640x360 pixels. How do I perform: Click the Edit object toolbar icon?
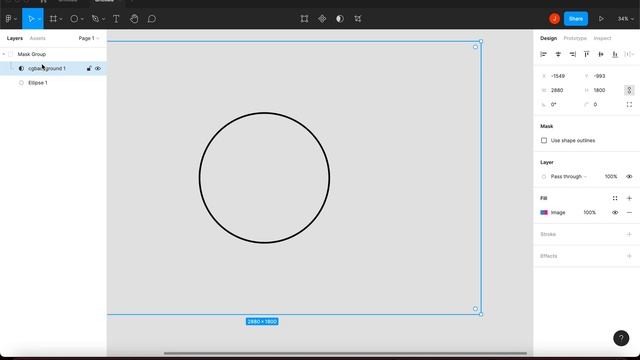304,19
